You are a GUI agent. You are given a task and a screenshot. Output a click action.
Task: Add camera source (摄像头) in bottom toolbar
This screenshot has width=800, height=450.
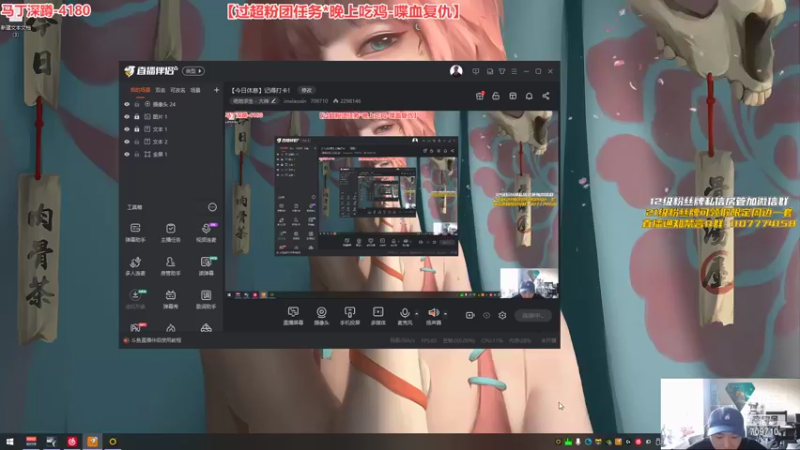pos(321,316)
